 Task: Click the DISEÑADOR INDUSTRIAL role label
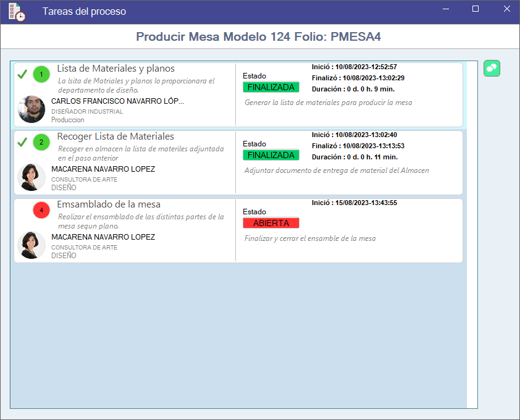(x=87, y=111)
